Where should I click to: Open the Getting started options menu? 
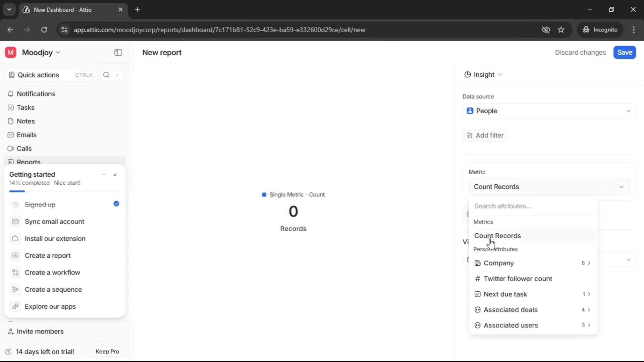104,174
